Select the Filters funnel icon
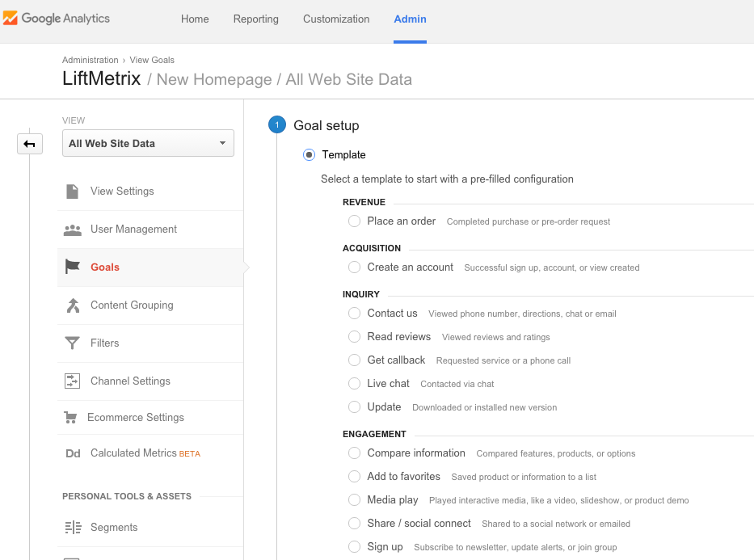This screenshot has width=754, height=560. (72, 343)
